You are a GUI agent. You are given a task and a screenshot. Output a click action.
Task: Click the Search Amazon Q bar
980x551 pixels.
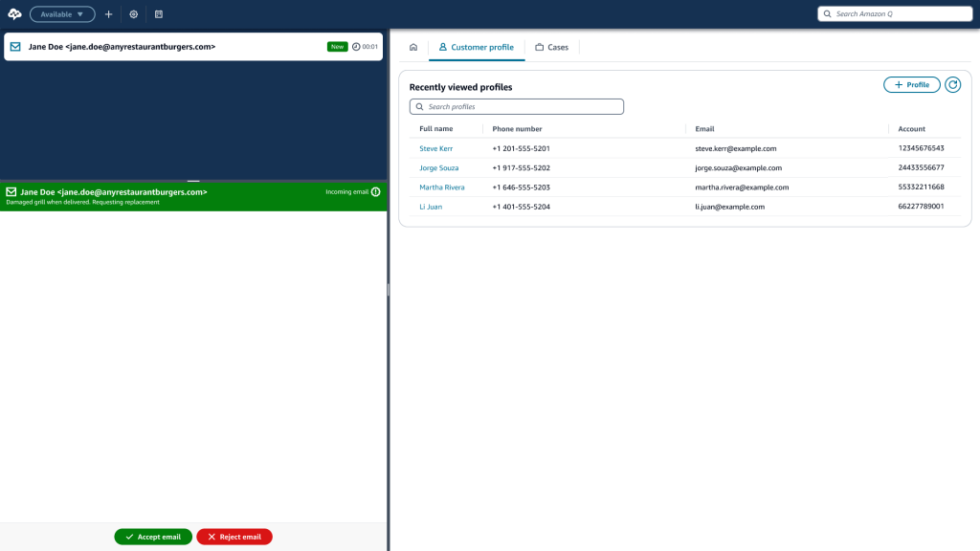895,13
